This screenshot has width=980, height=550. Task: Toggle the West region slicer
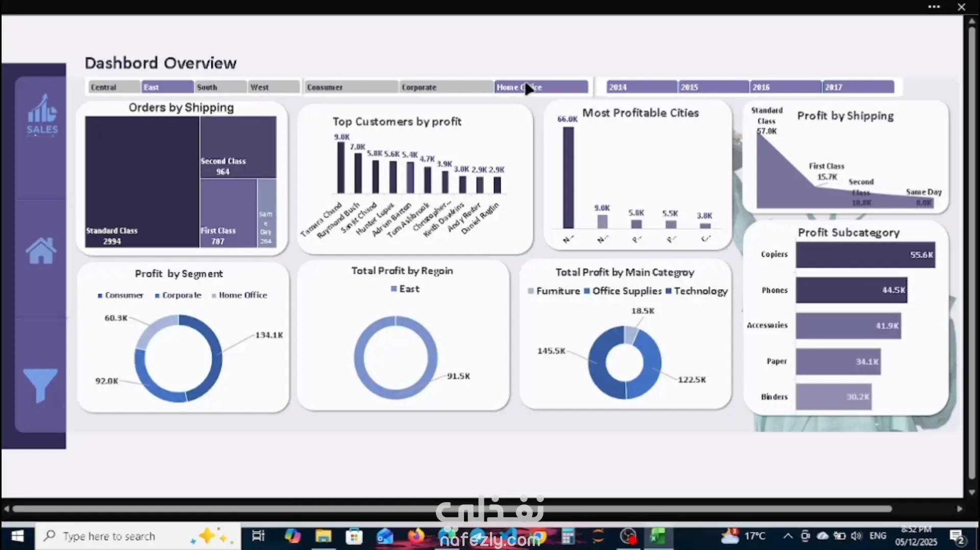(274, 87)
